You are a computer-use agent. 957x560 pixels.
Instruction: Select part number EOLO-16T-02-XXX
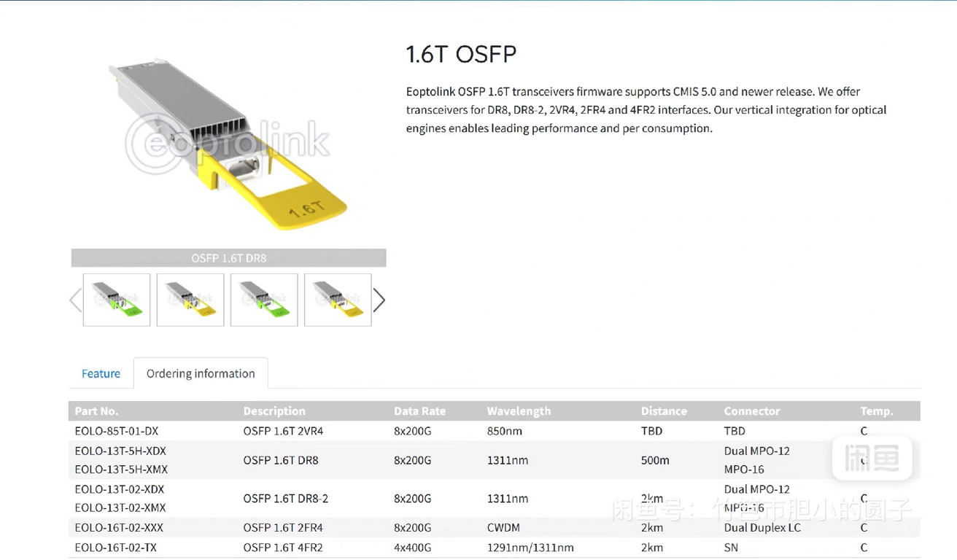click(x=119, y=527)
